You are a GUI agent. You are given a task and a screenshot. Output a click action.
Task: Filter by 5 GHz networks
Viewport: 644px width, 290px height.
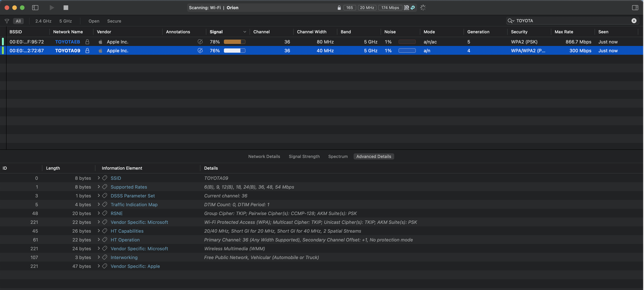click(65, 21)
